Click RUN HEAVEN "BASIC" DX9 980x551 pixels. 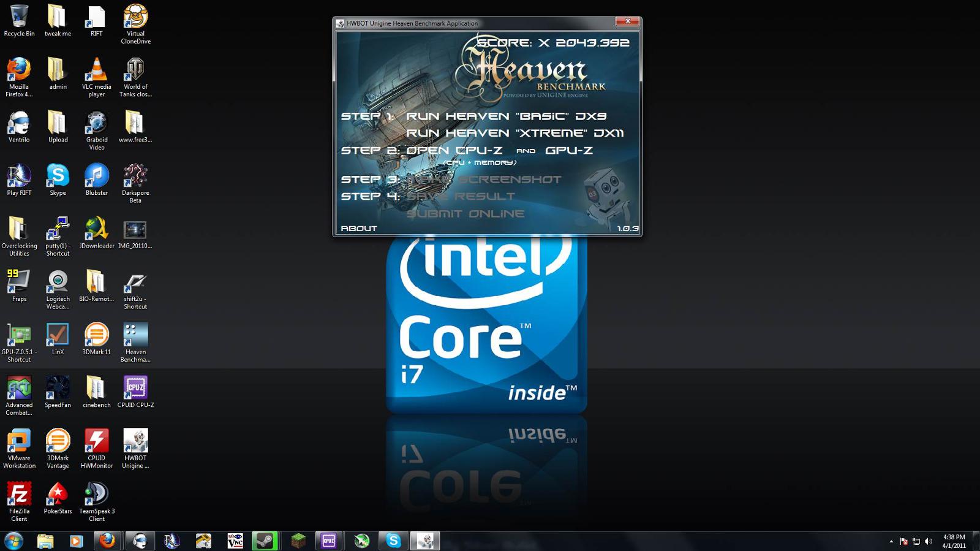506,116
